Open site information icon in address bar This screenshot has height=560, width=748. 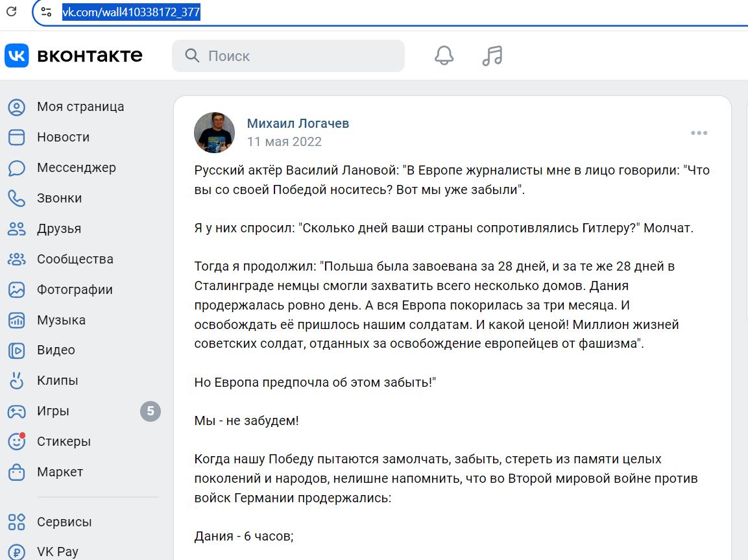46,12
